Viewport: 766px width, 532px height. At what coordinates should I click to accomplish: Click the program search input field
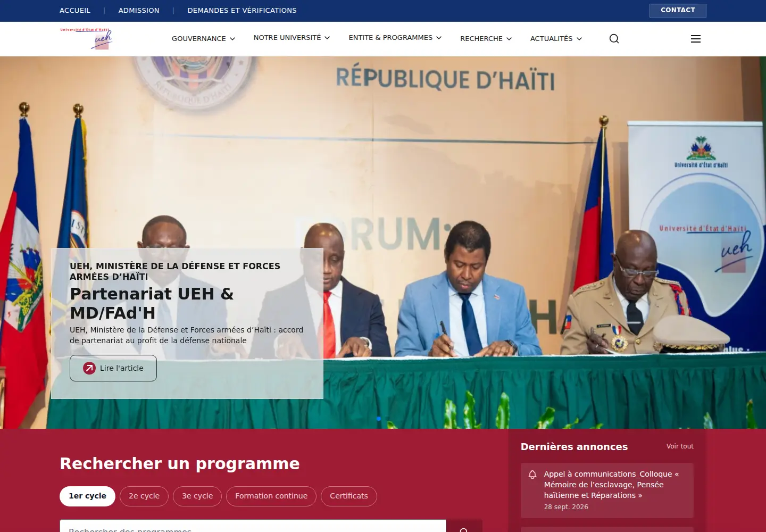pyautogui.click(x=253, y=526)
